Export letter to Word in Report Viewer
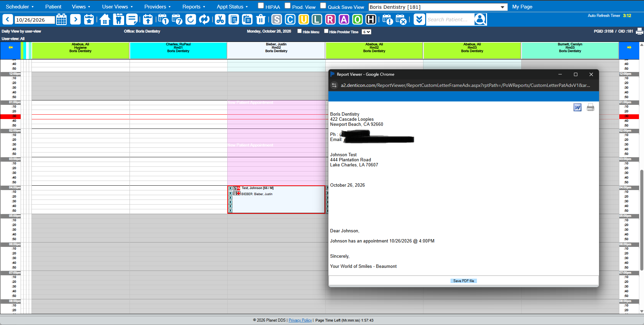This screenshot has width=644, height=325. coord(577,108)
